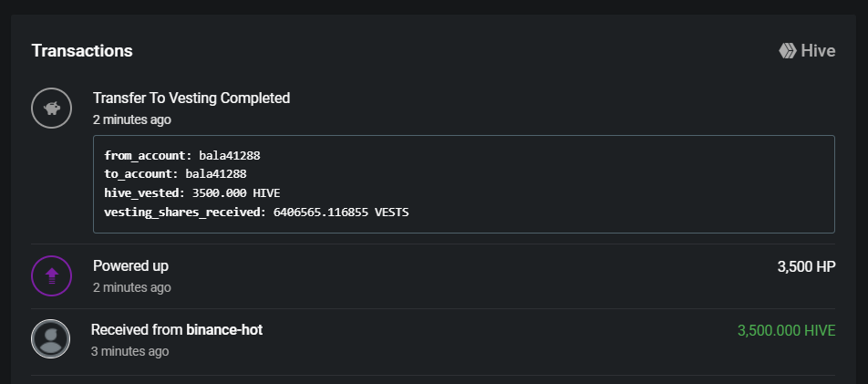868x384 pixels.
Task: Select the Transfer To Vesting Completed entry
Action: point(191,99)
